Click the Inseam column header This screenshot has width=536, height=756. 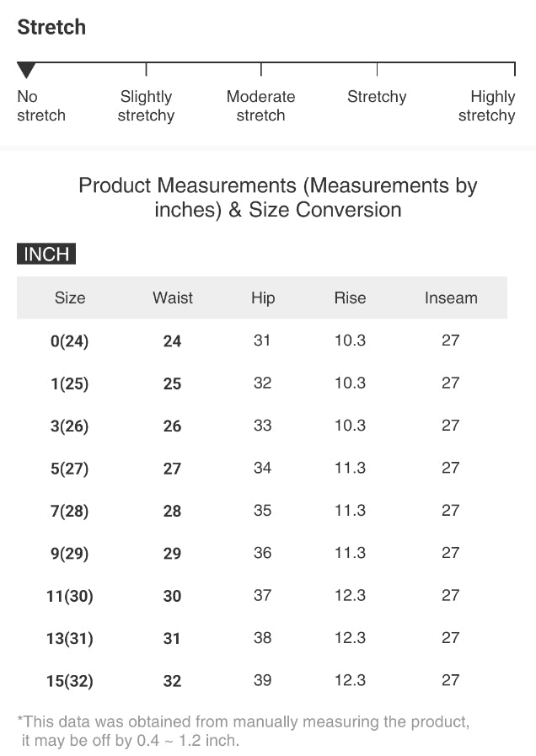(x=451, y=298)
